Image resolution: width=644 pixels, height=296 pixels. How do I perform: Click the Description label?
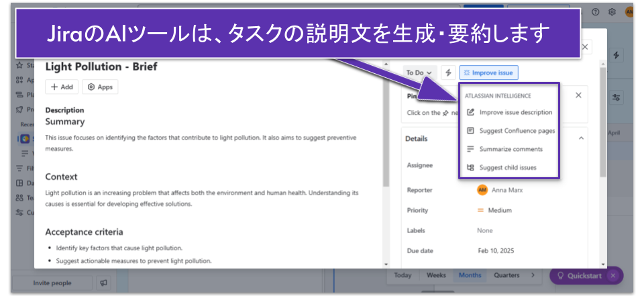coord(64,110)
